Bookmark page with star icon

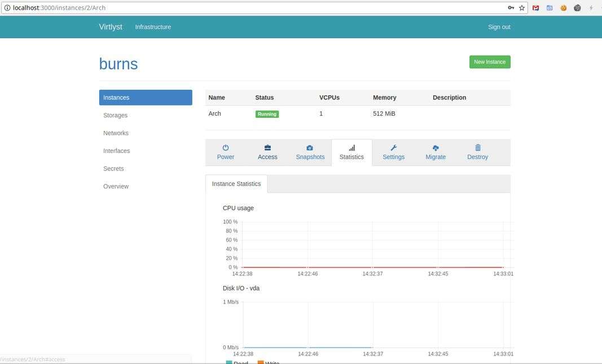pyautogui.click(x=522, y=8)
